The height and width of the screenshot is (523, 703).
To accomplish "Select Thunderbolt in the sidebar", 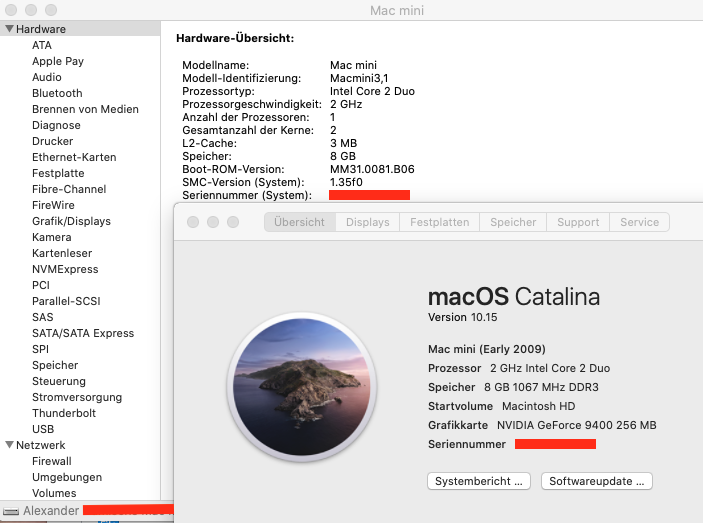I will pos(64,413).
